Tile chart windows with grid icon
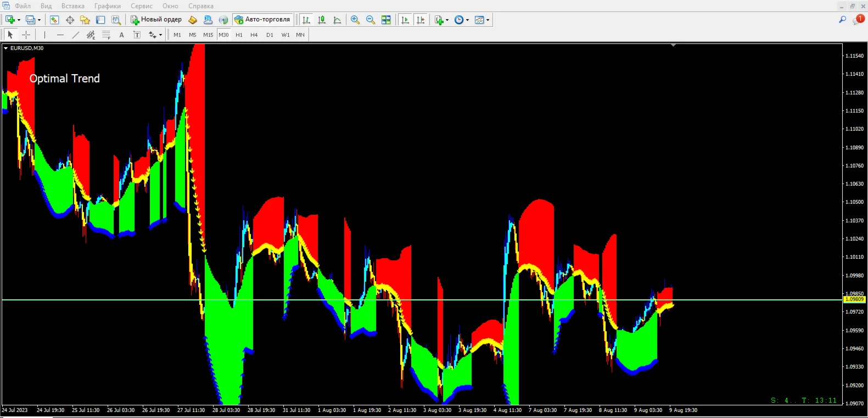Viewport: 868px width, 418px height. pos(386,20)
